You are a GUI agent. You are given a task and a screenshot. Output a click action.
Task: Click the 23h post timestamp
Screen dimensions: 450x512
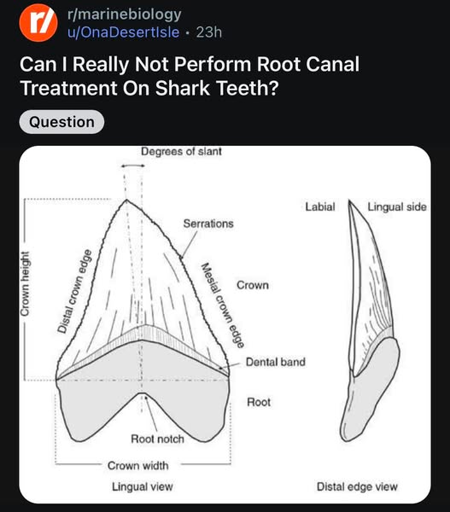pyautogui.click(x=209, y=32)
